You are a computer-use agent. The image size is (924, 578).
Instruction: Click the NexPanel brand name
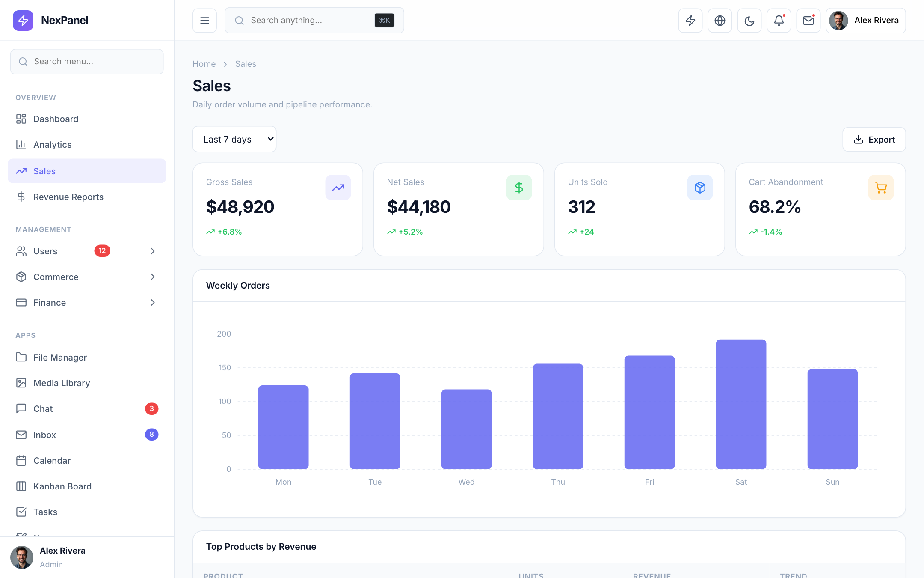(65, 20)
